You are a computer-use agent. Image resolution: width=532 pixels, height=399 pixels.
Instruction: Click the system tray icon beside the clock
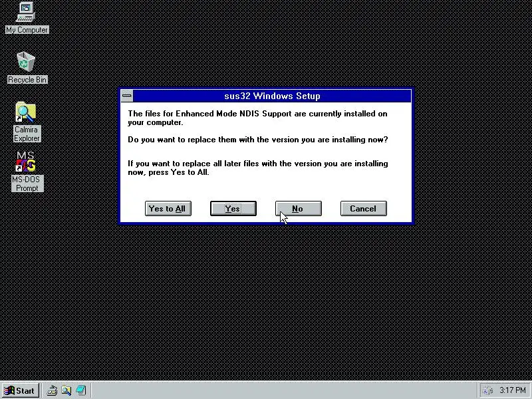pyautogui.click(x=488, y=390)
